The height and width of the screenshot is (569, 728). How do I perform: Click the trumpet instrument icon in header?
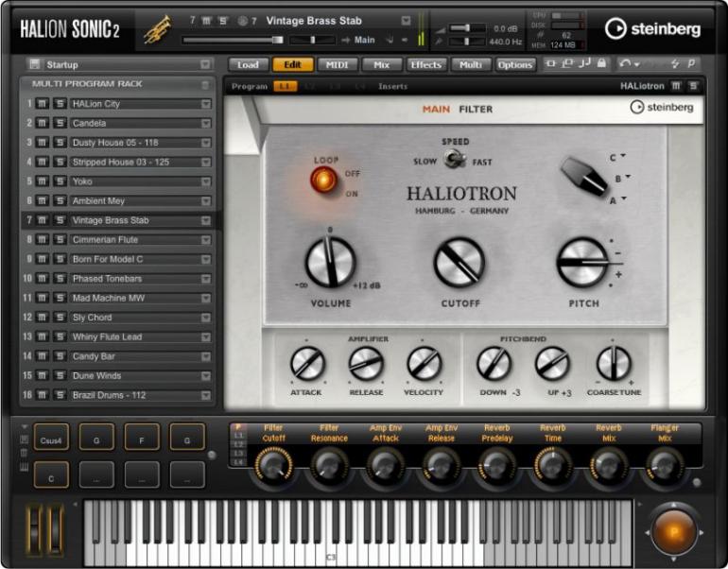coord(156,29)
